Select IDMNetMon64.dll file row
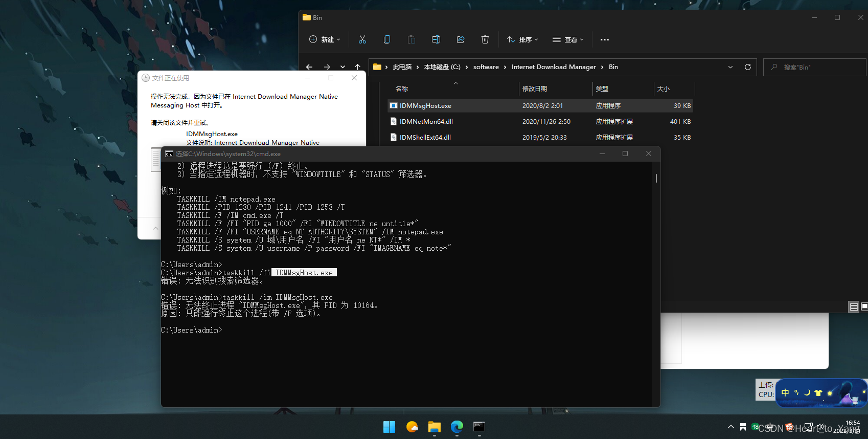Screen dimensions: 868x439 (540, 121)
